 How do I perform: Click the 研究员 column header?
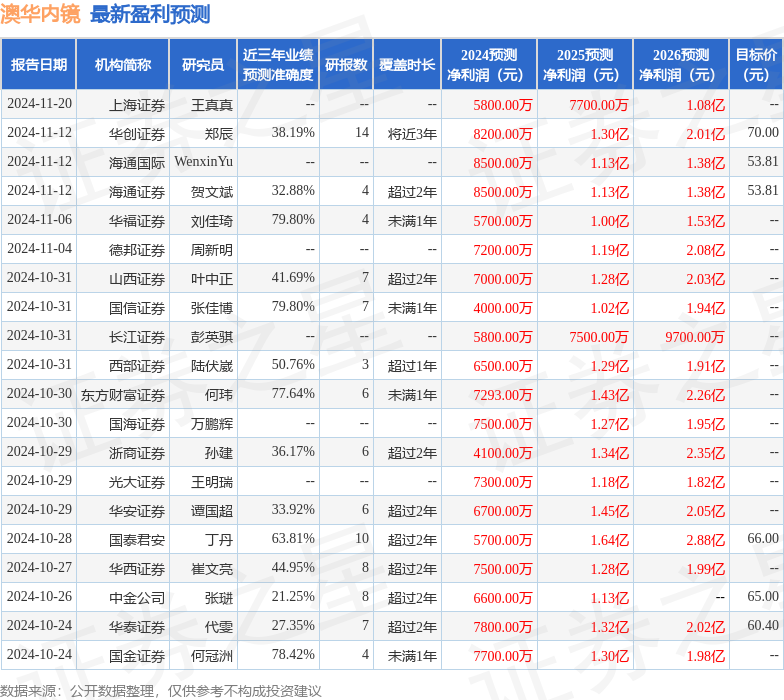pyautogui.click(x=203, y=64)
